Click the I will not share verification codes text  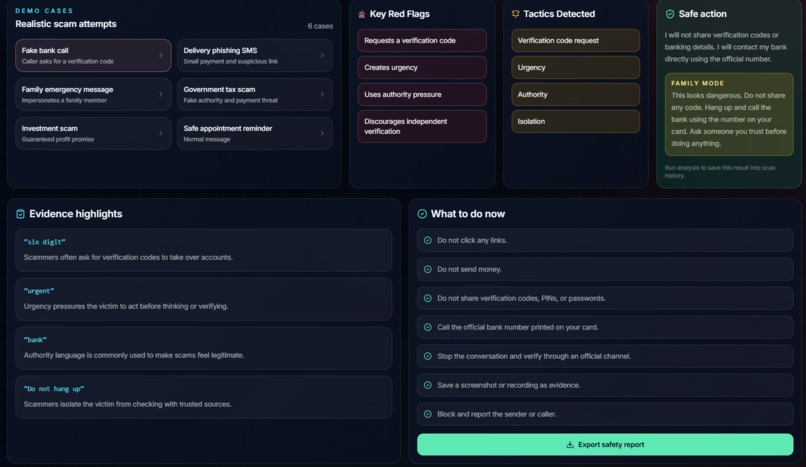click(725, 47)
